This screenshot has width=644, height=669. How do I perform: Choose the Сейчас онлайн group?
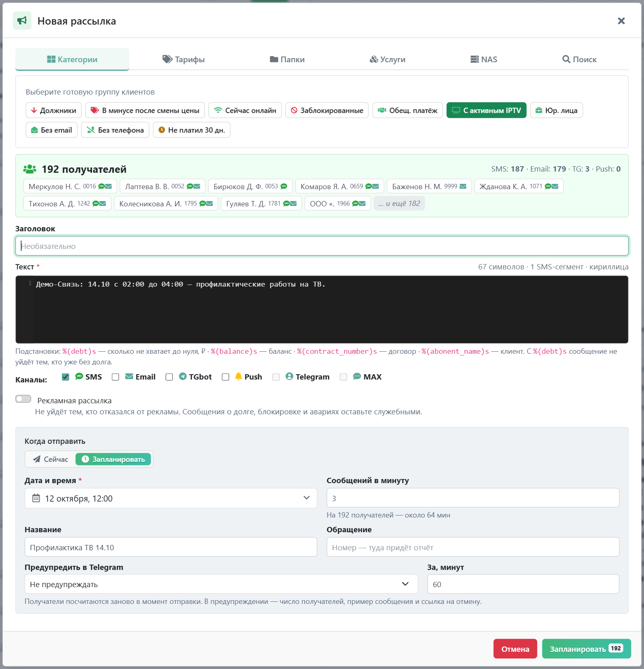point(245,110)
